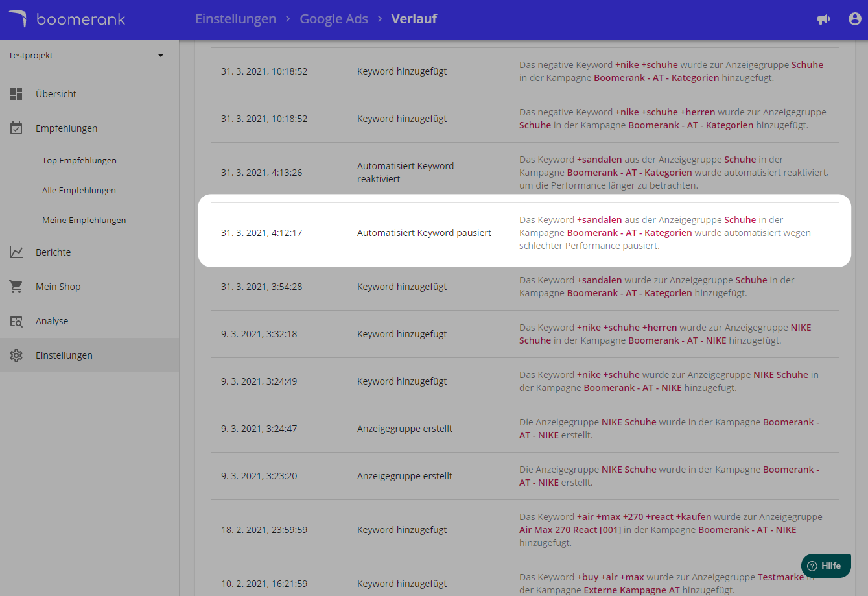
Task: Click the Berichte chart icon
Action: click(x=16, y=252)
